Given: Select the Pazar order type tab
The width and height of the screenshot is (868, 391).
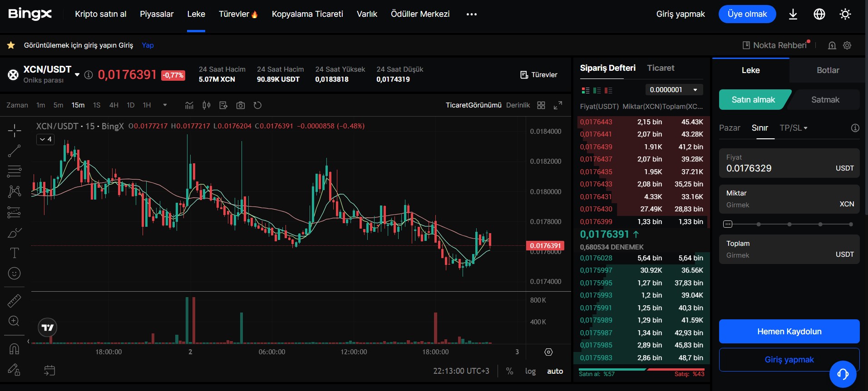Looking at the screenshot, I should tap(730, 128).
